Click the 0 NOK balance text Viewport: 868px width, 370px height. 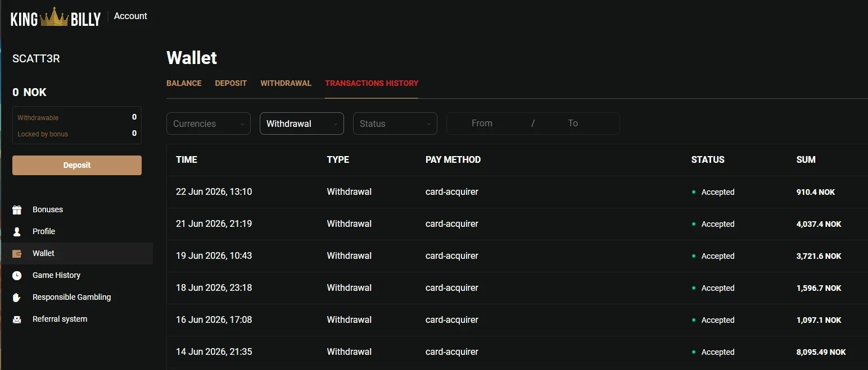(29, 92)
